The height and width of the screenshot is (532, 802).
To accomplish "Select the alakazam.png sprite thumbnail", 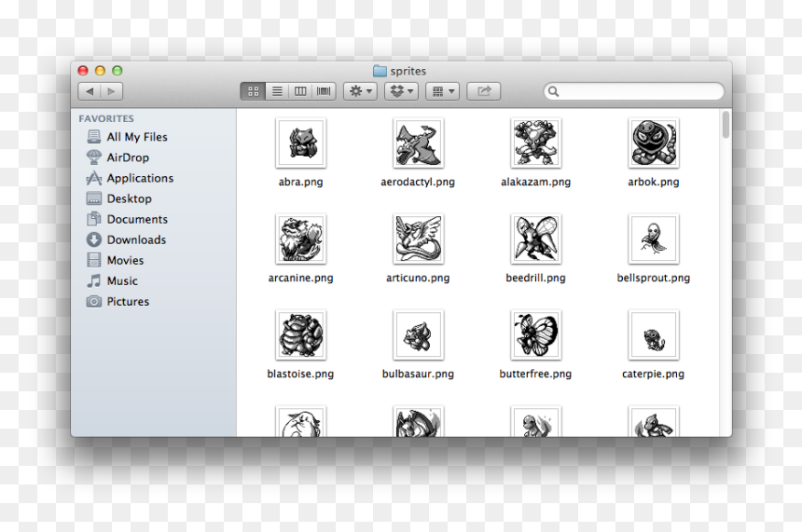I will point(536,143).
